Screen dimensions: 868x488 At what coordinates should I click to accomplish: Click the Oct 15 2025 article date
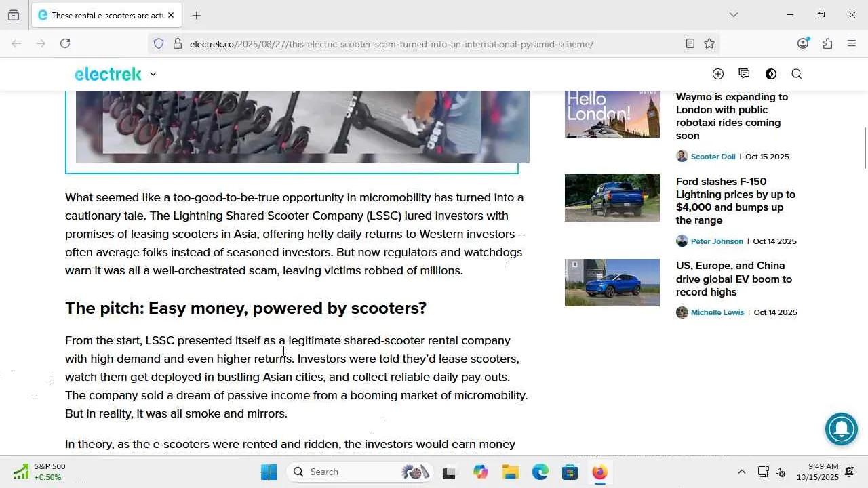point(767,157)
